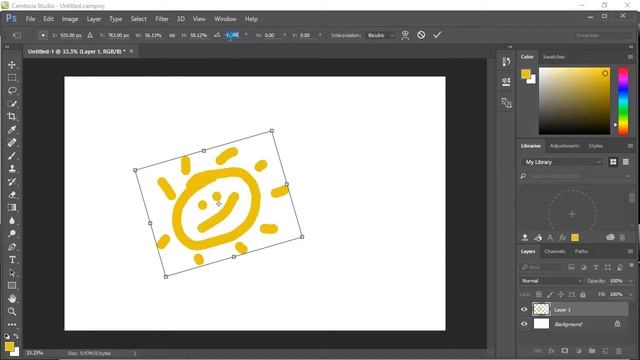640x360 pixels.
Task: Click the hue spectrum slider
Action: click(623, 101)
